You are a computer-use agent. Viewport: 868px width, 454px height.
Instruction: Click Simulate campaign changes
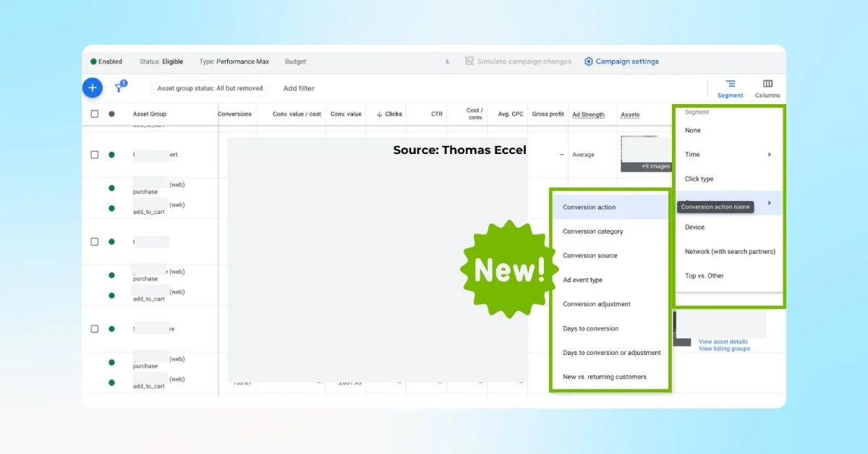[524, 61]
